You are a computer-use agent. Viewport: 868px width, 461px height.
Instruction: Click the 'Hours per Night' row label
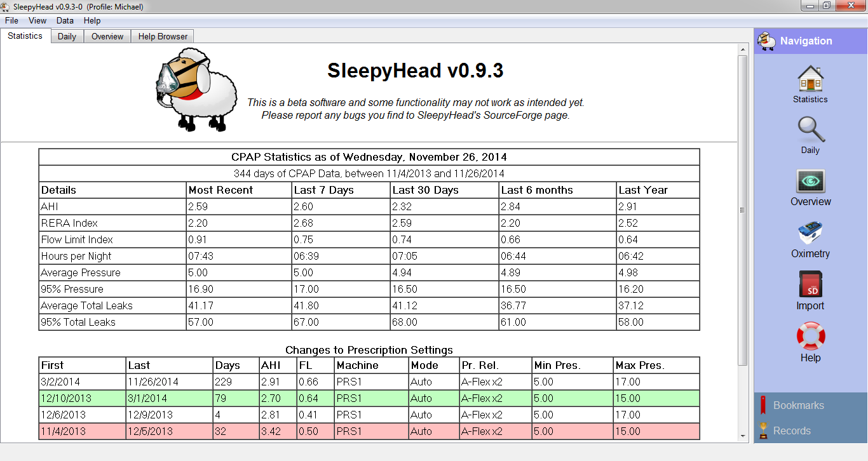pos(76,256)
